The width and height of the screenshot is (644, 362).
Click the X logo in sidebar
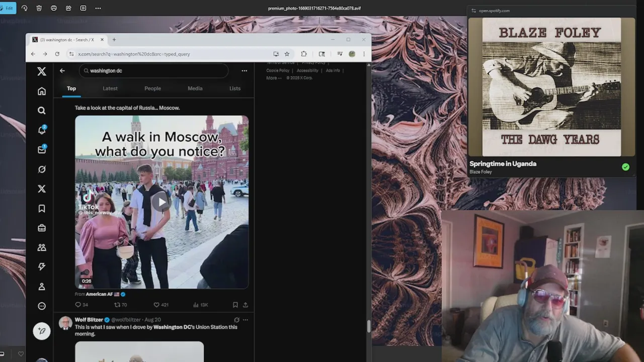(42, 71)
